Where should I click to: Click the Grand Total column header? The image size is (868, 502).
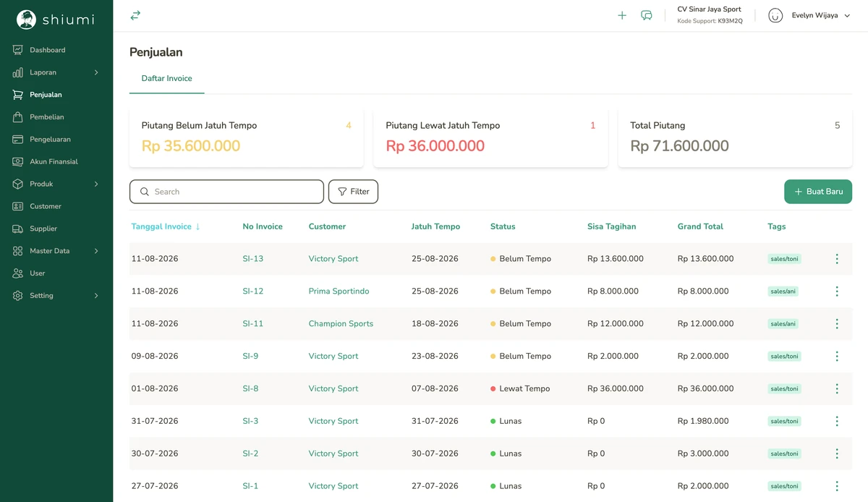pyautogui.click(x=700, y=226)
